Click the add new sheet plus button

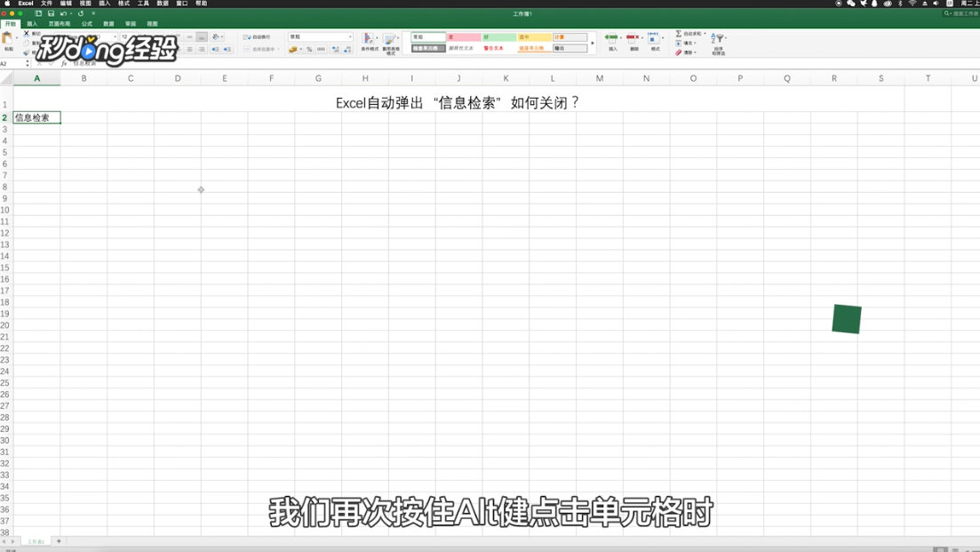click(59, 541)
